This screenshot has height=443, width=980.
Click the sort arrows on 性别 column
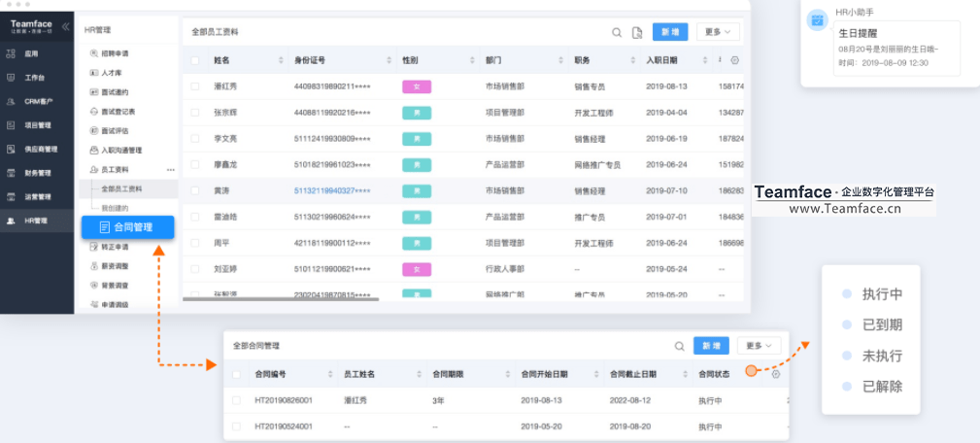(x=472, y=60)
